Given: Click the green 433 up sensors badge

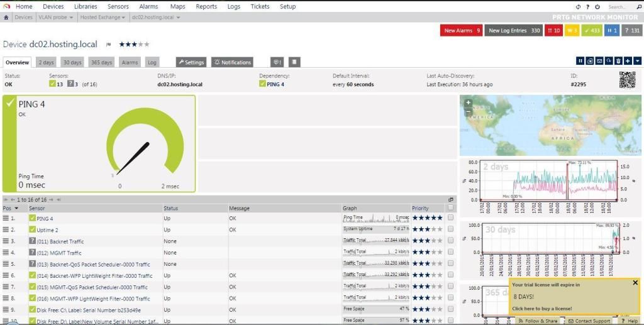Looking at the screenshot, I should (592, 30).
